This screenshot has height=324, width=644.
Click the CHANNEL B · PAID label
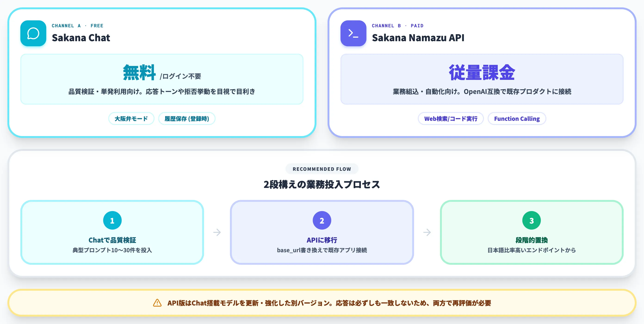tap(397, 25)
